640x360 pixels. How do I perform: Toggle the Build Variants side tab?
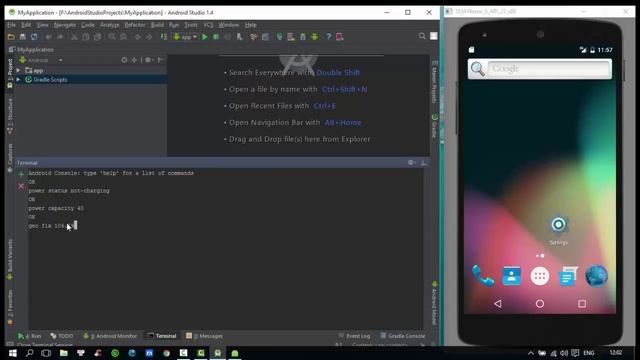click(10, 259)
